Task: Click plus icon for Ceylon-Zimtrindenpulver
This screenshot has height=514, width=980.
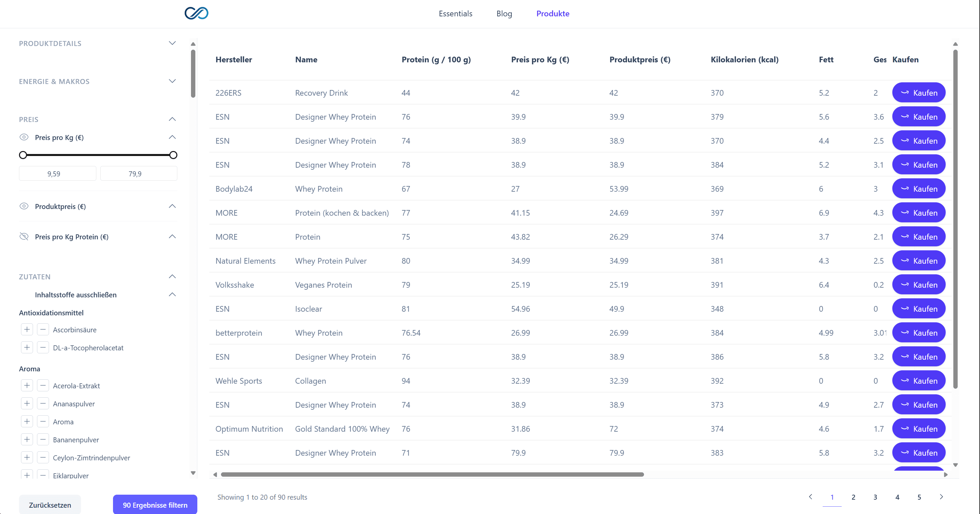Action: click(27, 457)
